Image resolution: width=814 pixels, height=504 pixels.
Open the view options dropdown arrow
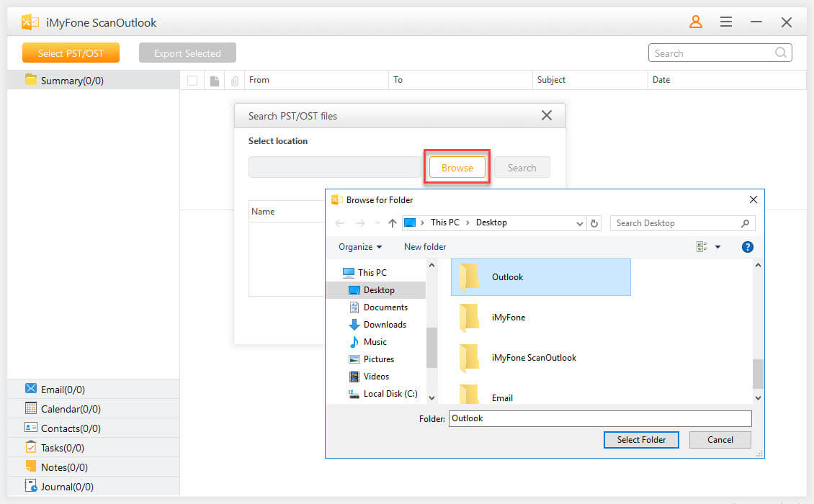coord(717,247)
